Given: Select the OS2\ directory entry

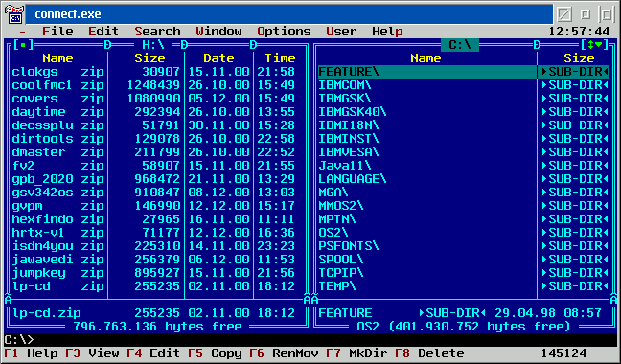Looking at the screenshot, I should pyautogui.click(x=427, y=233).
